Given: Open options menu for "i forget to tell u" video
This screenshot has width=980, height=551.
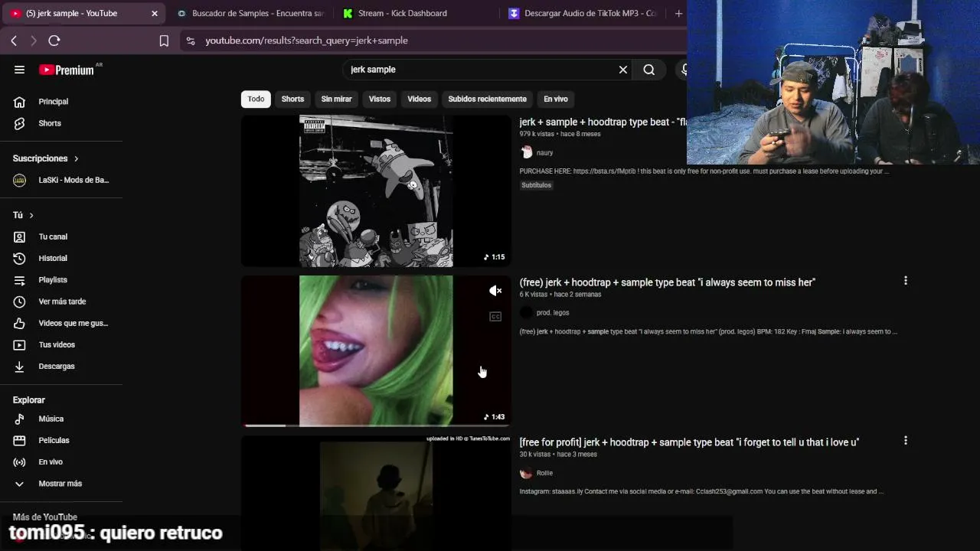Looking at the screenshot, I should pos(906,441).
